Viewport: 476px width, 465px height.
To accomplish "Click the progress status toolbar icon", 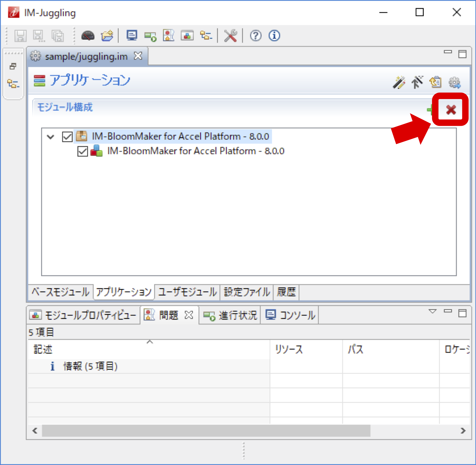I will coord(150,36).
